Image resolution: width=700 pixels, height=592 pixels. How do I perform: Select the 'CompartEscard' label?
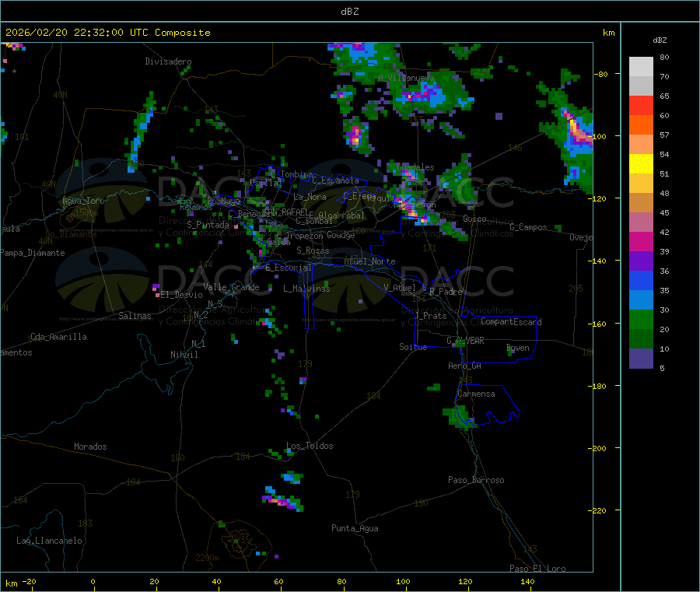point(511,322)
